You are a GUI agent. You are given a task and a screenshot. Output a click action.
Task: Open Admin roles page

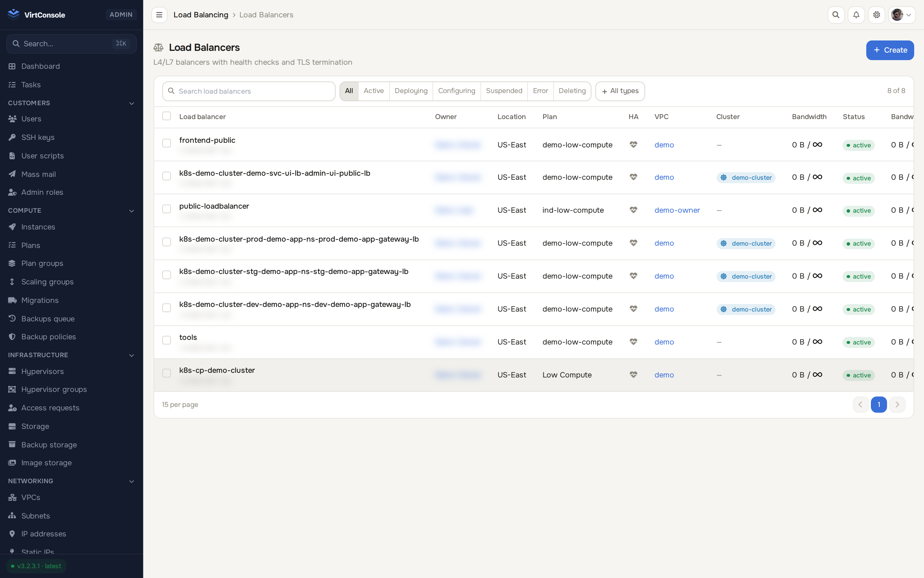pos(71,192)
